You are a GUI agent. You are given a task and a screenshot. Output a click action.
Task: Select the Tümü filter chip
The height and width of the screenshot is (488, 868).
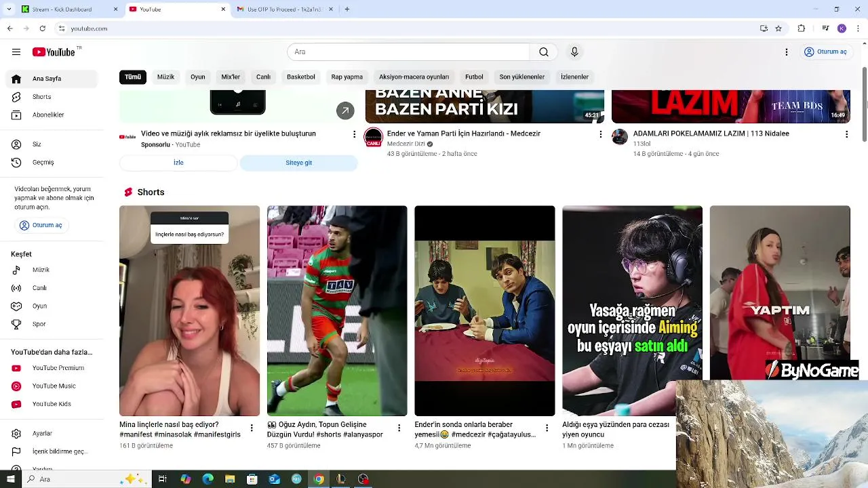click(x=133, y=77)
